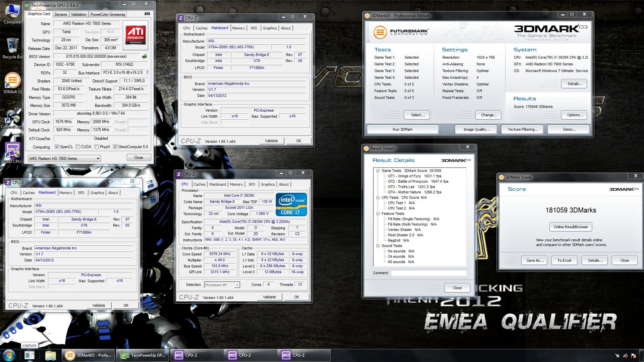The image size is (644, 362).
Task: Click the Image Quality... button
Action: click(x=477, y=129)
